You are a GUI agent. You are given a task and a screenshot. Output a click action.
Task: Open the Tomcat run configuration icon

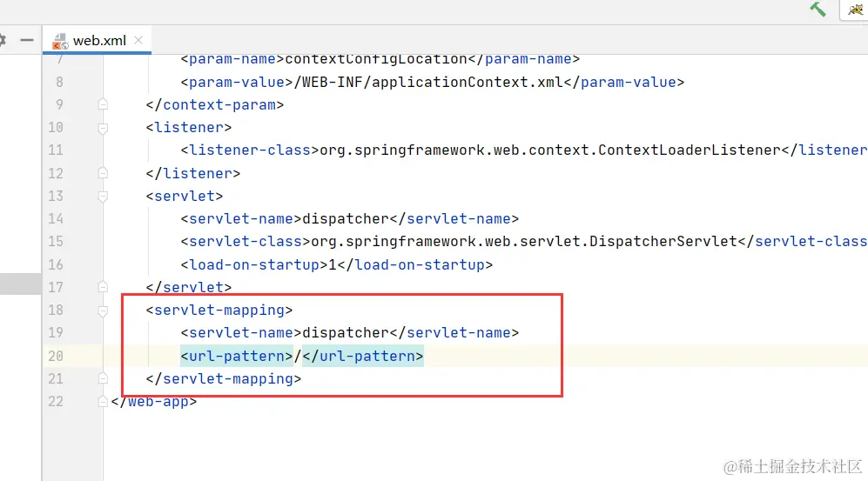click(855, 9)
